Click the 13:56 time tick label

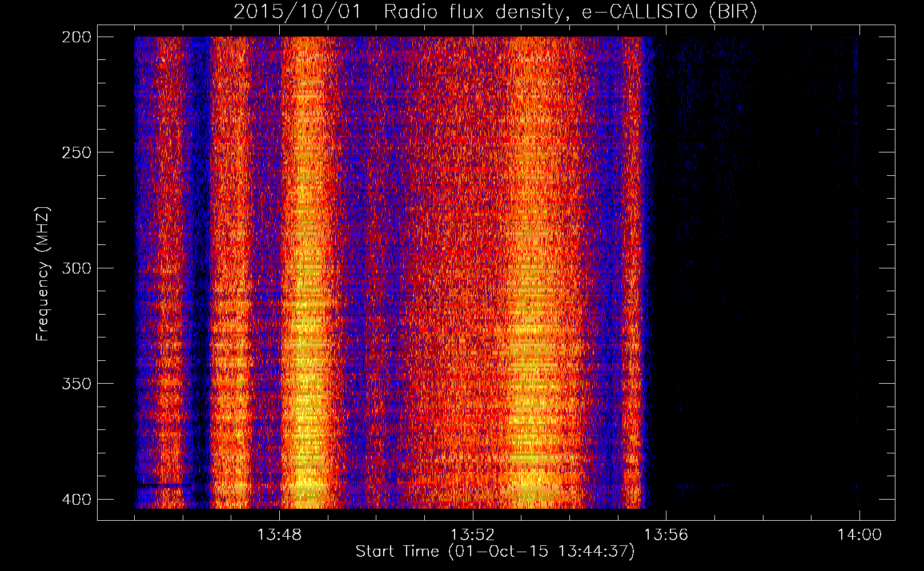point(666,535)
